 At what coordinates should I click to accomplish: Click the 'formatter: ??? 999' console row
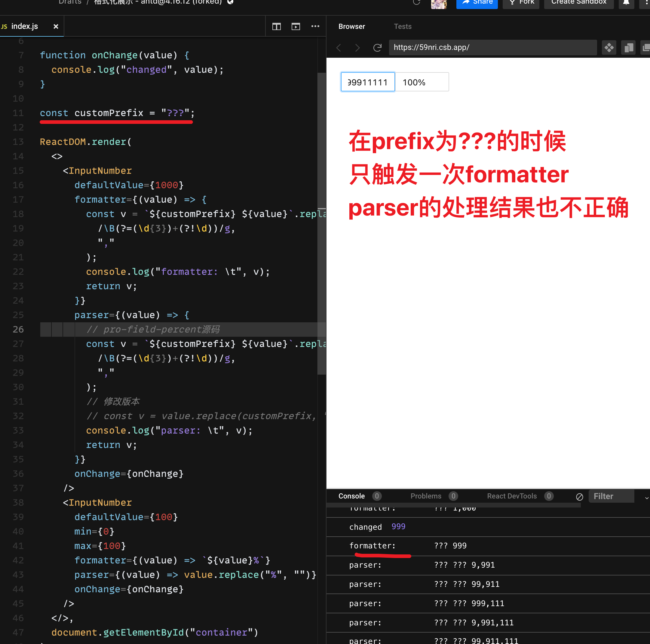click(x=488, y=546)
